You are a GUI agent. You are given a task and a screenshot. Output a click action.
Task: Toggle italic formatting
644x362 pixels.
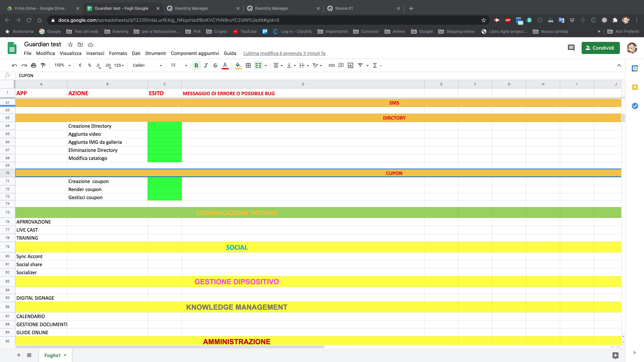click(206, 65)
